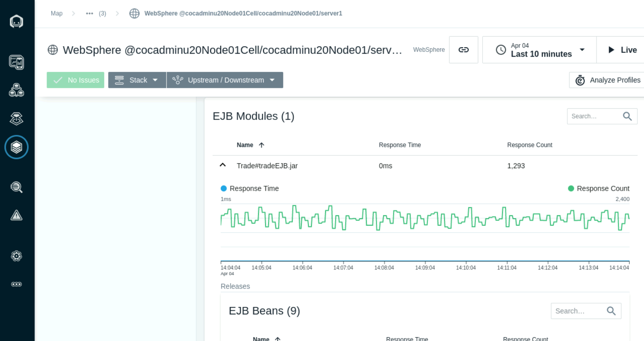Open the infrastructure layers icon in sidebar
Image resolution: width=644 pixels, height=341 pixels.
pos(17,147)
